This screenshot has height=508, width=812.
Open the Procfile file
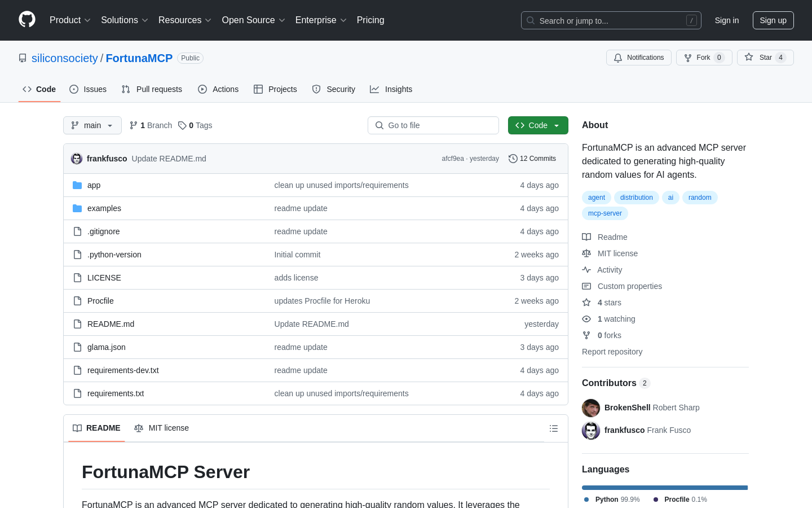pyautogui.click(x=100, y=301)
